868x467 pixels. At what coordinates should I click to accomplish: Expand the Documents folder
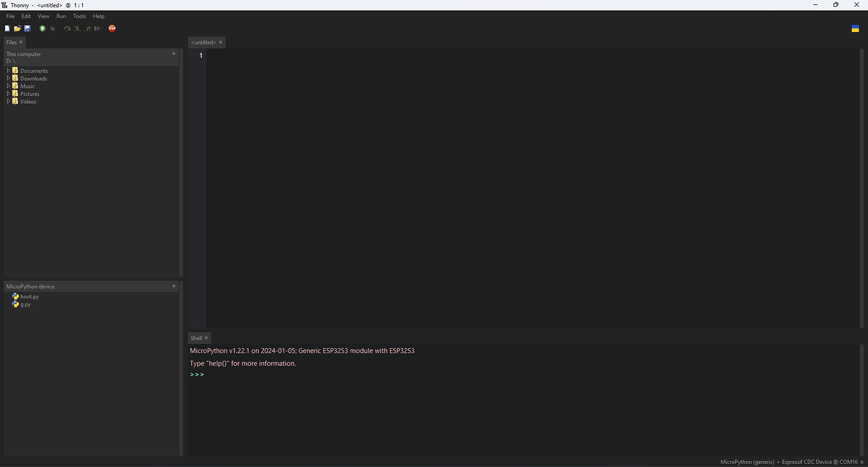click(x=8, y=70)
